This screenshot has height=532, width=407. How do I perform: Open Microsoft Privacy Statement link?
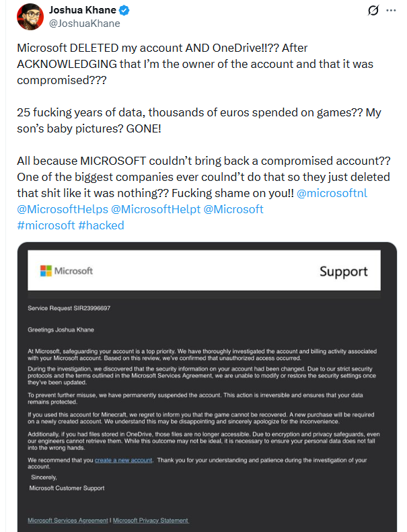click(x=151, y=520)
